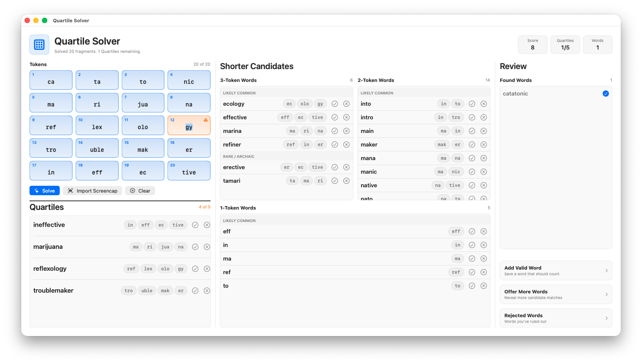Select token 10 'lex' field
This screenshot has height=364, width=642.
pyautogui.click(x=97, y=125)
